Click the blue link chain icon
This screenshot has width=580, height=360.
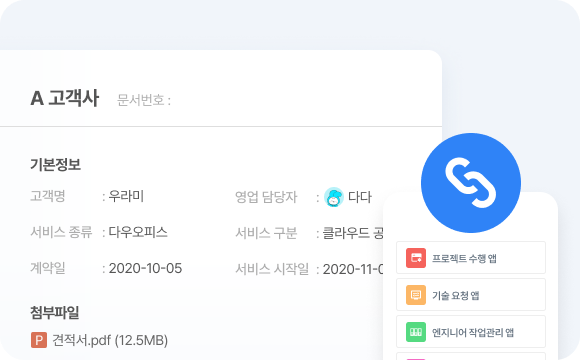pyautogui.click(x=471, y=183)
